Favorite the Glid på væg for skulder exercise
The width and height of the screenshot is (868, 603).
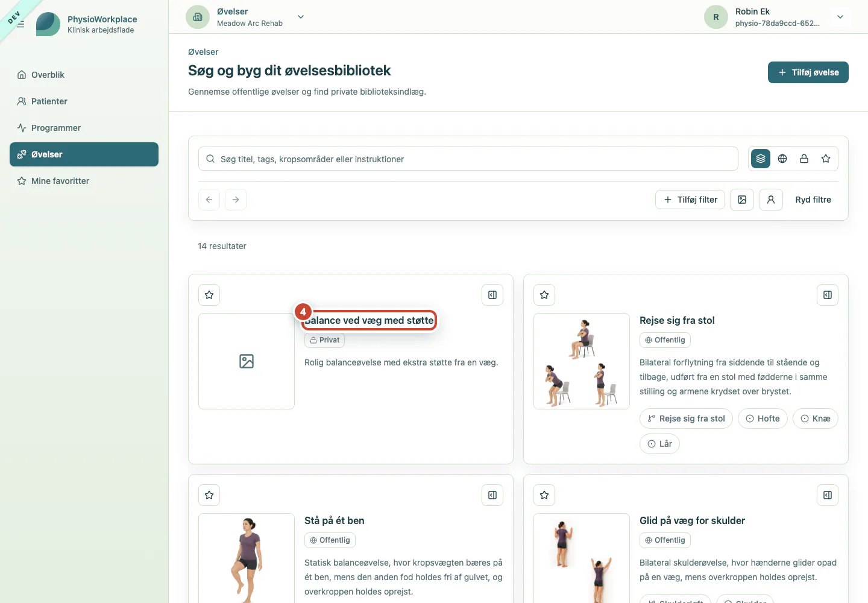544,495
